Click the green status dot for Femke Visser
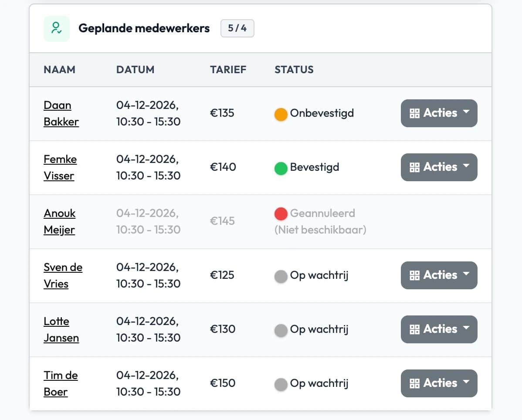The image size is (522, 420). [281, 168]
